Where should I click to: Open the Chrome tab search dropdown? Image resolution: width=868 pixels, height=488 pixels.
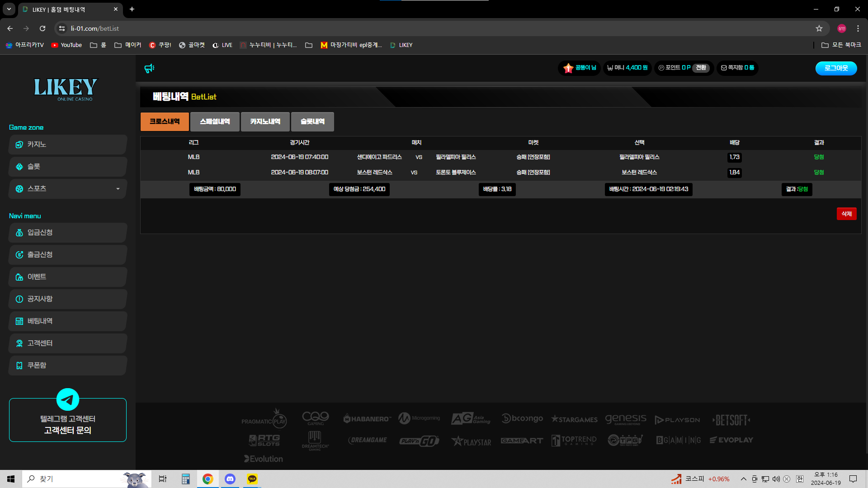(x=9, y=9)
